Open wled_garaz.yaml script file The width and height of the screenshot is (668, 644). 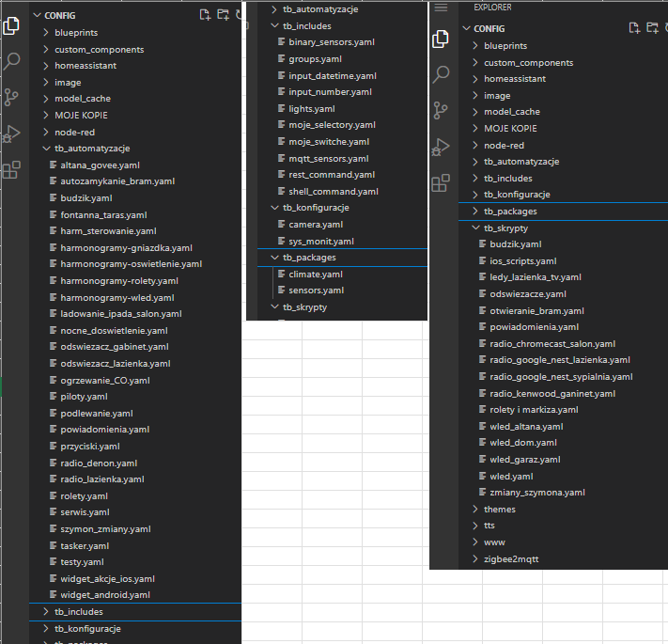coord(524,460)
